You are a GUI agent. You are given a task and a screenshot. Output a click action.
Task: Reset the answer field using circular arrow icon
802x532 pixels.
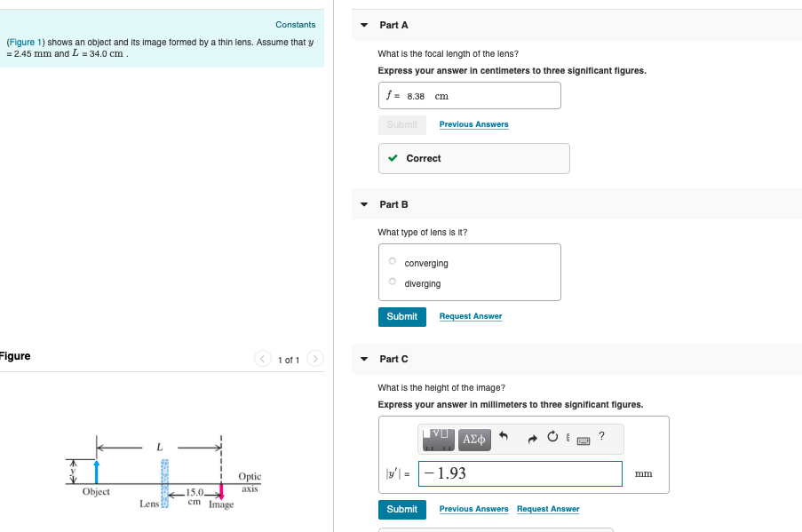[552, 437]
